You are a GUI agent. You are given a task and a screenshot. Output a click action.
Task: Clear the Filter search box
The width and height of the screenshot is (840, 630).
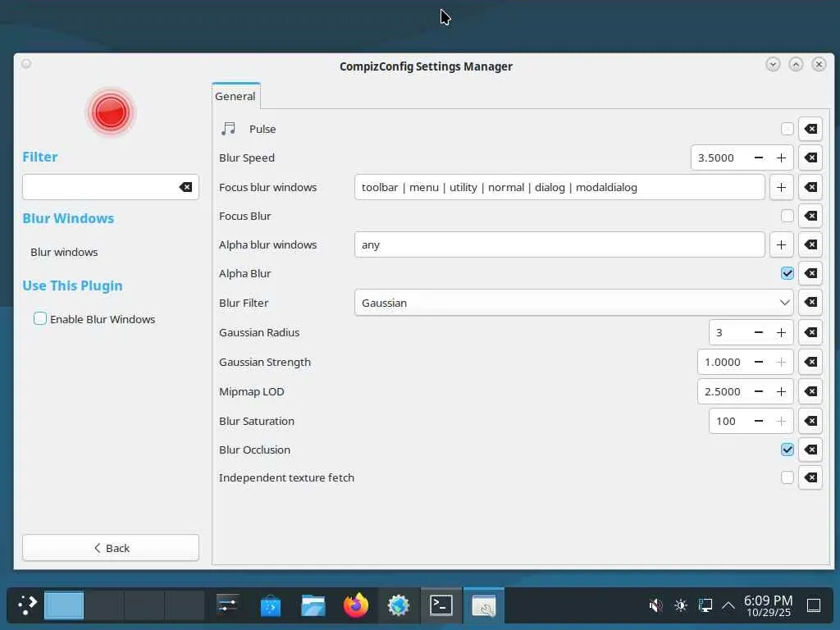[x=185, y=187]
